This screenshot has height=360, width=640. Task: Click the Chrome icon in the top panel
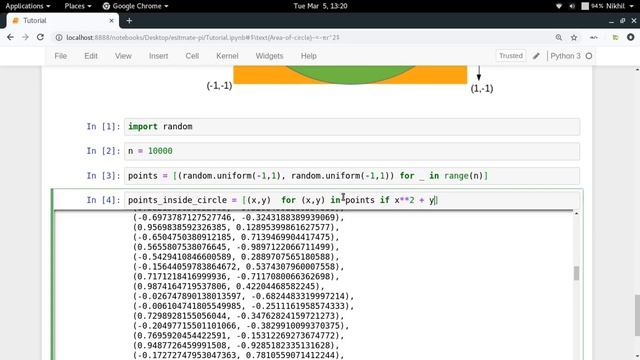click(106, 6)
